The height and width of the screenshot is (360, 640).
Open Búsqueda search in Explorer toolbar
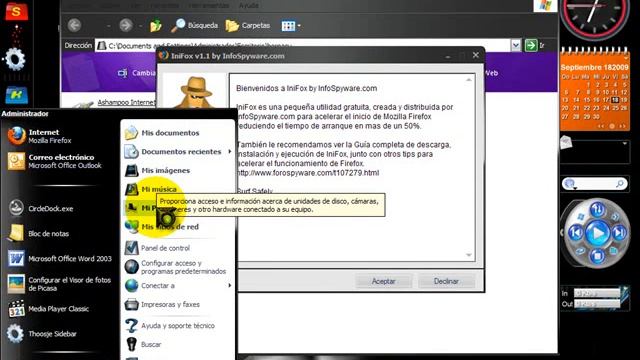(194, 25)
